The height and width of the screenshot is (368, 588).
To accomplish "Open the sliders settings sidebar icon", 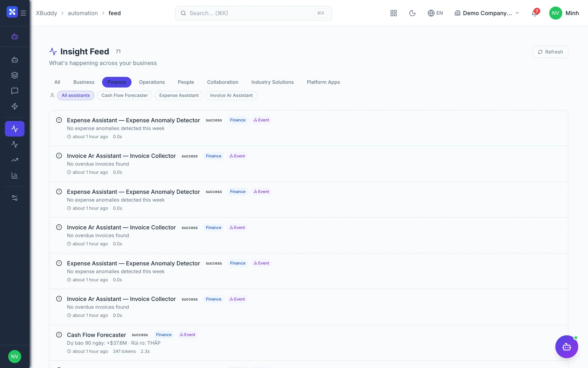I will tap(14, 198).
